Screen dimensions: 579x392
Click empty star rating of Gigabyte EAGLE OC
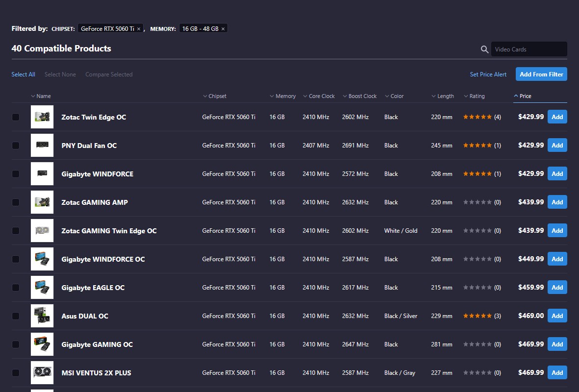click(x=478, y=288)
